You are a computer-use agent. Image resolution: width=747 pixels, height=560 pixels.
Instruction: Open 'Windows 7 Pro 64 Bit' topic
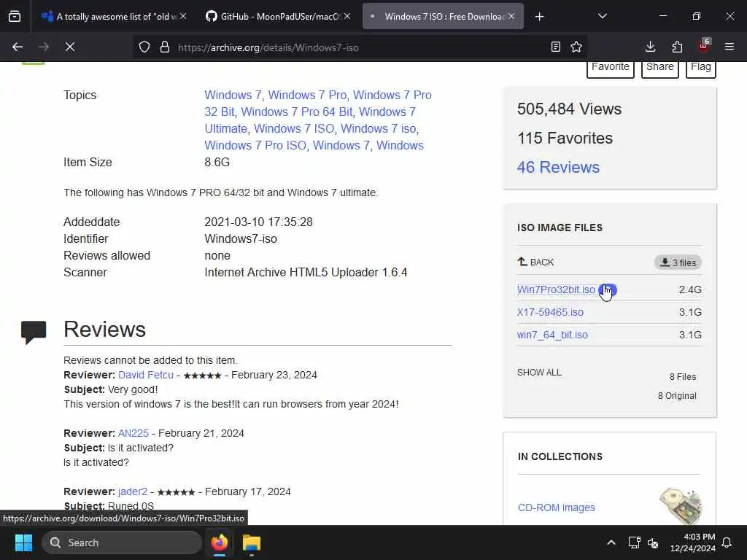[x=296, y=112]
